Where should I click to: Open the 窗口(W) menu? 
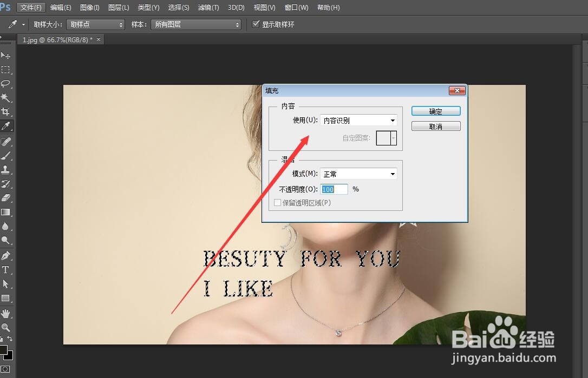(296, 8)
